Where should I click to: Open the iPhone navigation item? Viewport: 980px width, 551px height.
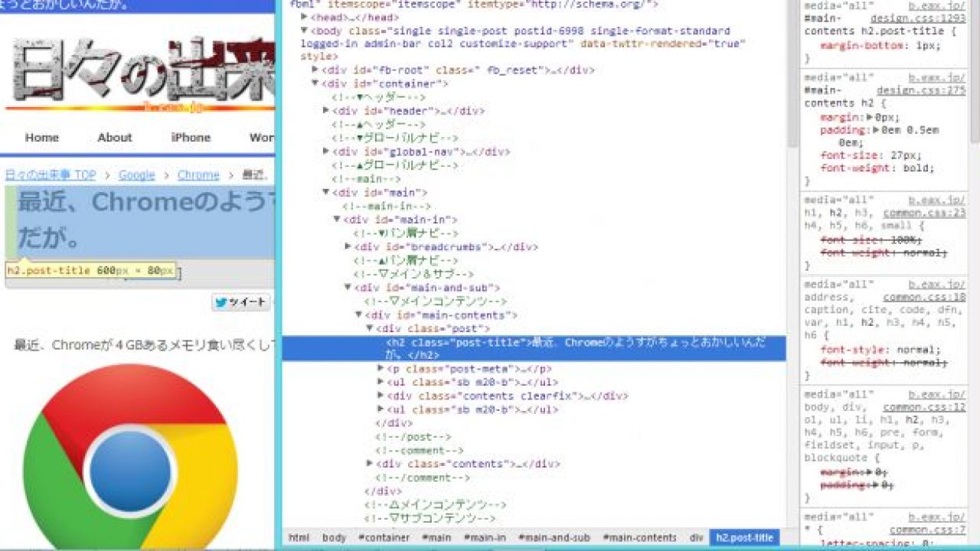[x=191, y=138]
